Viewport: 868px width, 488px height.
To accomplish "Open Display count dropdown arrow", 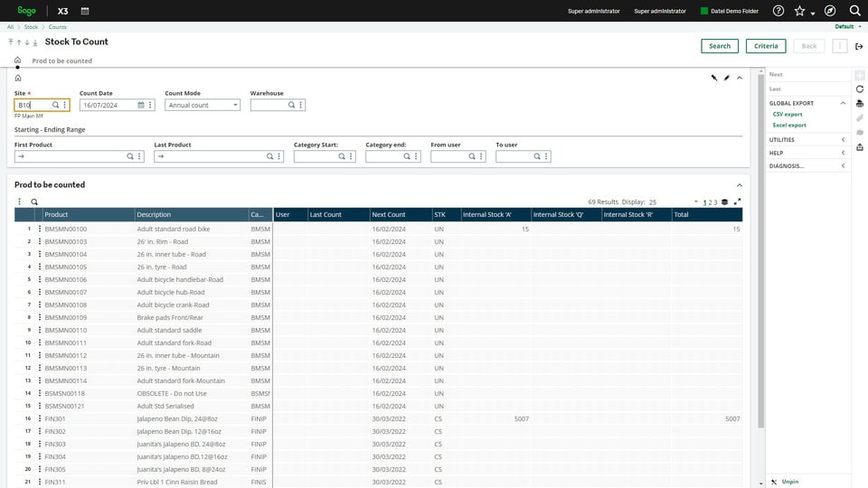I will click(696, 202).
